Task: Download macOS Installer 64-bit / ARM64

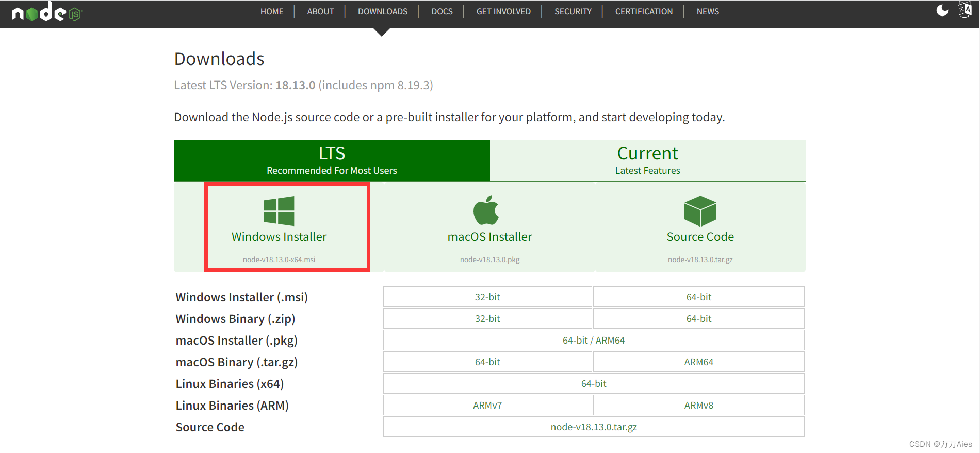Action: (594, 340)
